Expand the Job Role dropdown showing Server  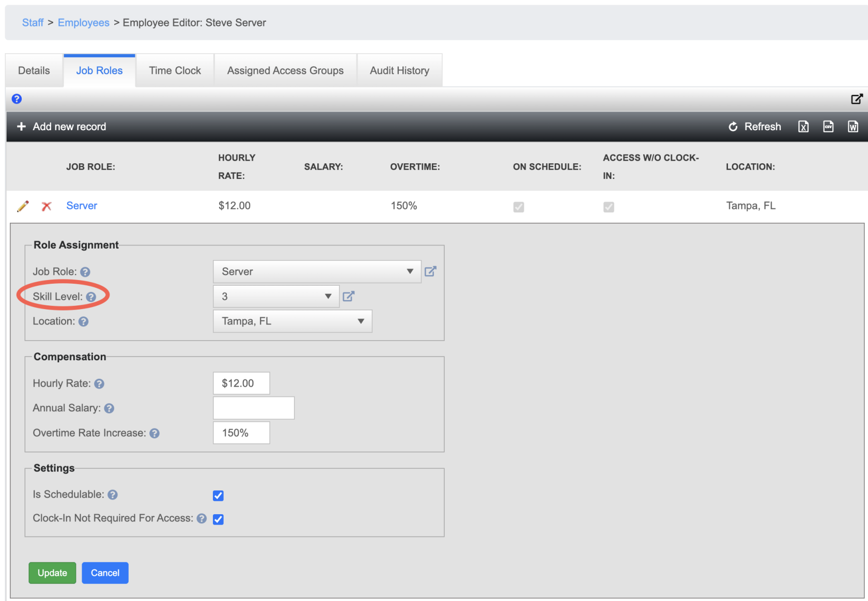pyautogui.click(x=317, y=271)
